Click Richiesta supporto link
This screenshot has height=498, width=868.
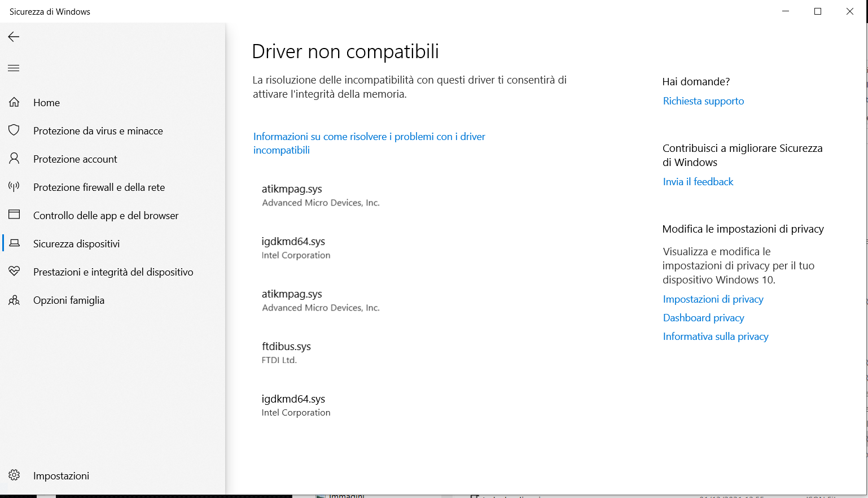703,101
